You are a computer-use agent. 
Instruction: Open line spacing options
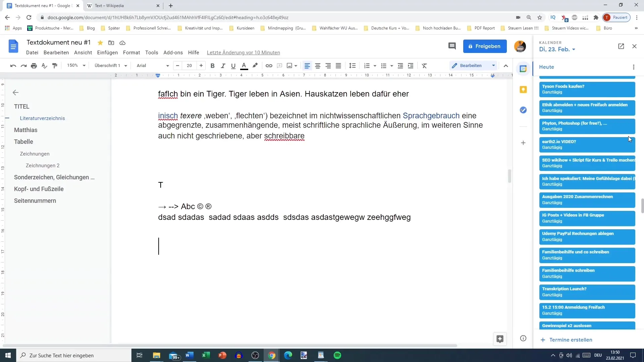(x=352, y=66)
